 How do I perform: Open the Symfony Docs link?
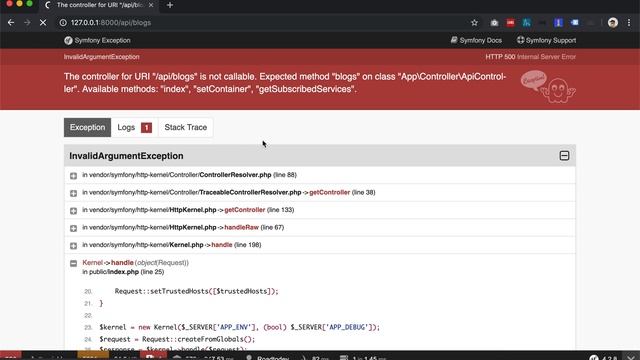pyautogui.click(x=476, y=40)
